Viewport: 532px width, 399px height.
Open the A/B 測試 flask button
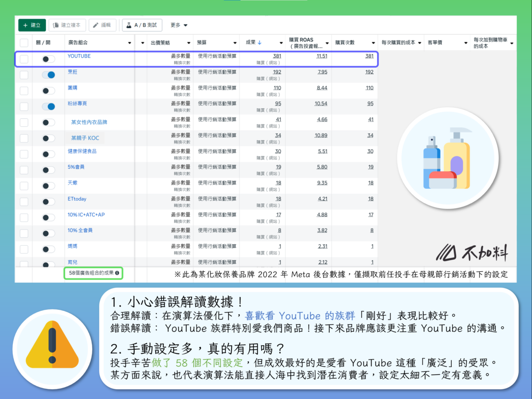142,25
